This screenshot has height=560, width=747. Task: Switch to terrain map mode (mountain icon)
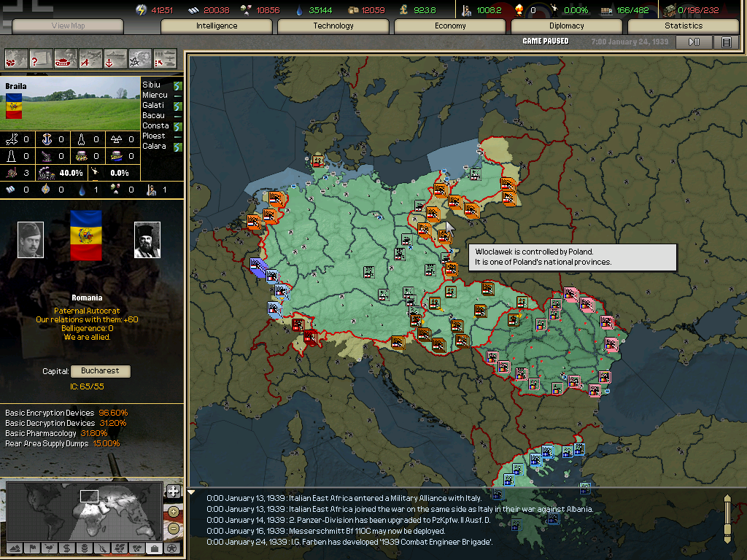click(15, 548)
